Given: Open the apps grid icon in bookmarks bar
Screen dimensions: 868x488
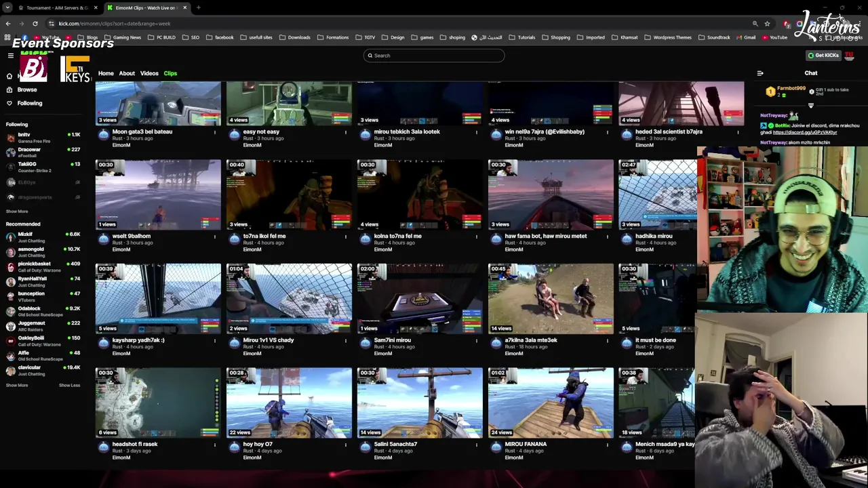Looking at the screenshot, I should click(7, 37).
